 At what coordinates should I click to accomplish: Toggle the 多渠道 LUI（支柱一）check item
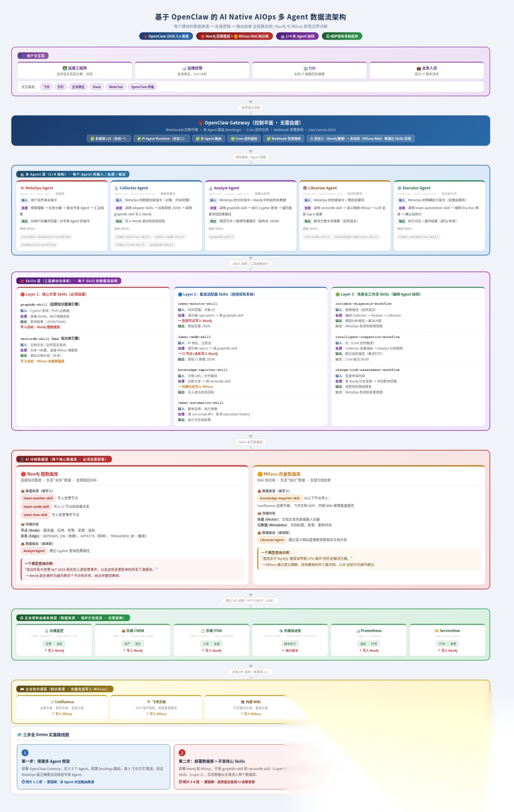(108, 139)
